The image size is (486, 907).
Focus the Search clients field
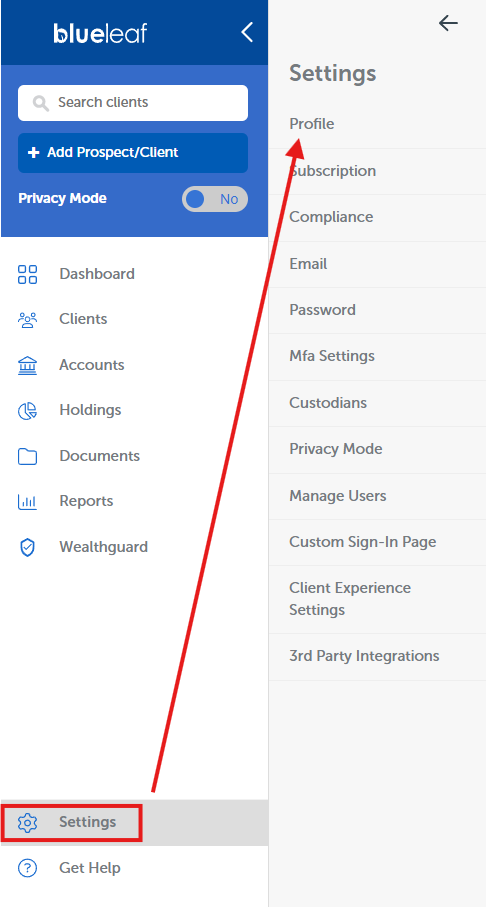pyautogui.click(x=133, y=103)
